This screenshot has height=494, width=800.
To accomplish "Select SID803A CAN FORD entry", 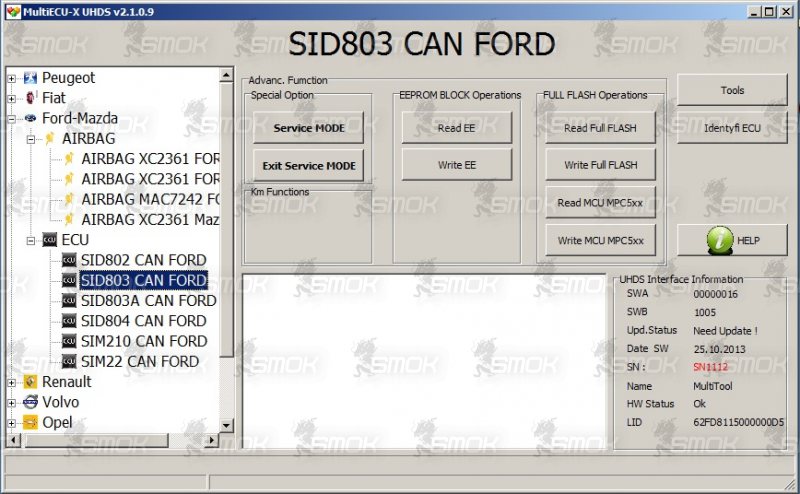I will 148,301.
